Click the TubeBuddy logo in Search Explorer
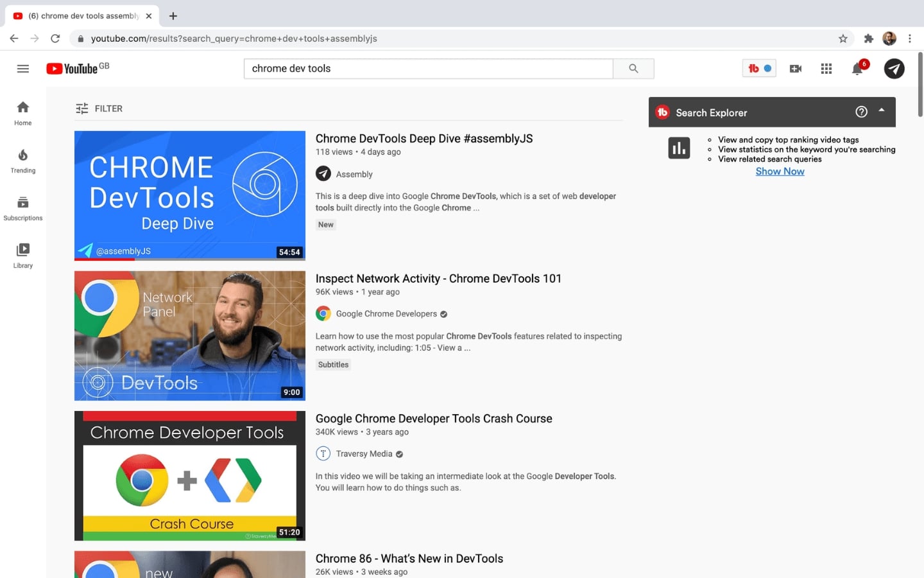The image size is (924, 578). point(662,112)
